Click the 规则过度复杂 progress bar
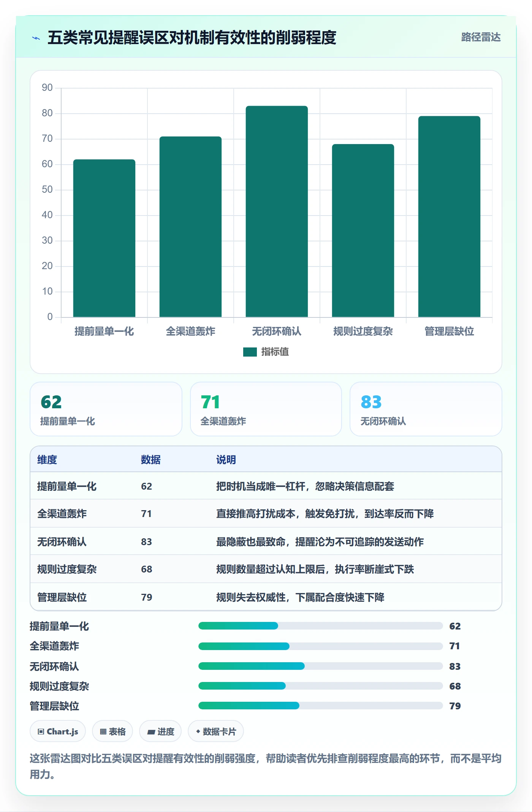This screenshot has width=532, height=812. coord(320,686)
